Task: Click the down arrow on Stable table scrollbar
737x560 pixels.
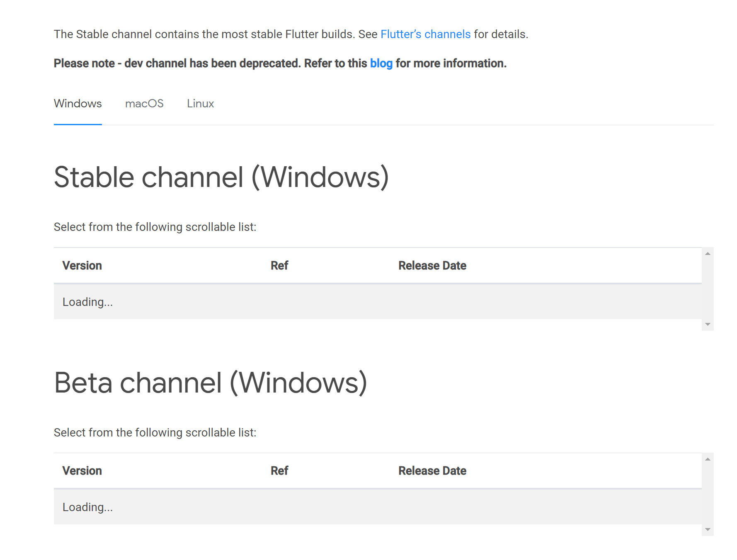Action: [x=707, y=322]
